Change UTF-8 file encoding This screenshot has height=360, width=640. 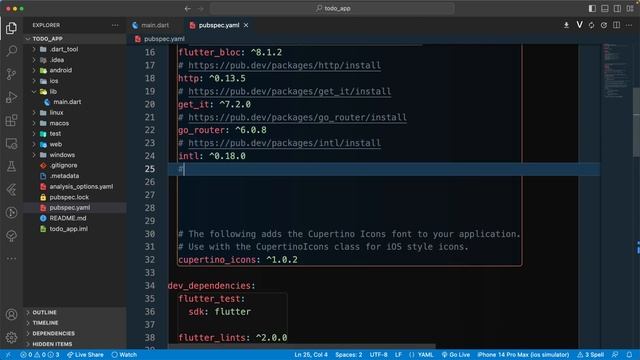pos(378,355)
